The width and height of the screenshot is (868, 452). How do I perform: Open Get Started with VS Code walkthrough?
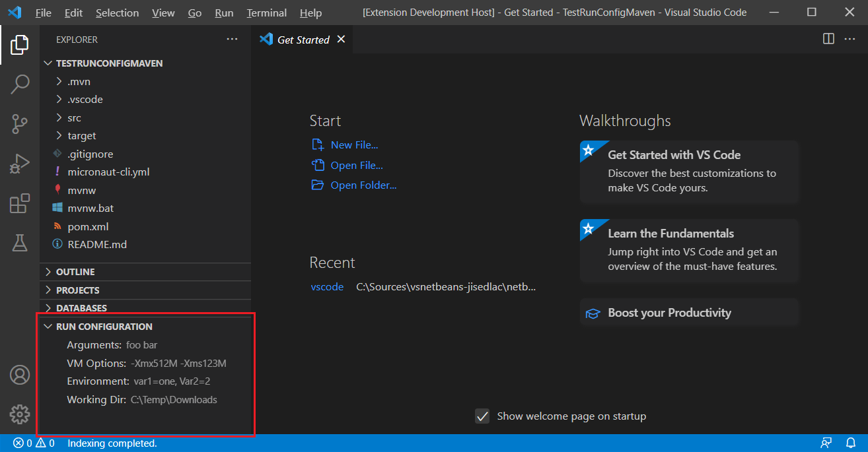tap(690, 172)
